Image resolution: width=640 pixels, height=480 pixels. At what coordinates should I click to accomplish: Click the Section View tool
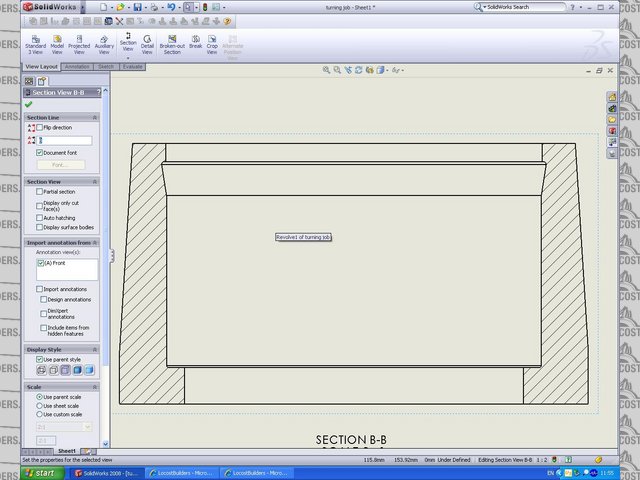click(128, 41)
